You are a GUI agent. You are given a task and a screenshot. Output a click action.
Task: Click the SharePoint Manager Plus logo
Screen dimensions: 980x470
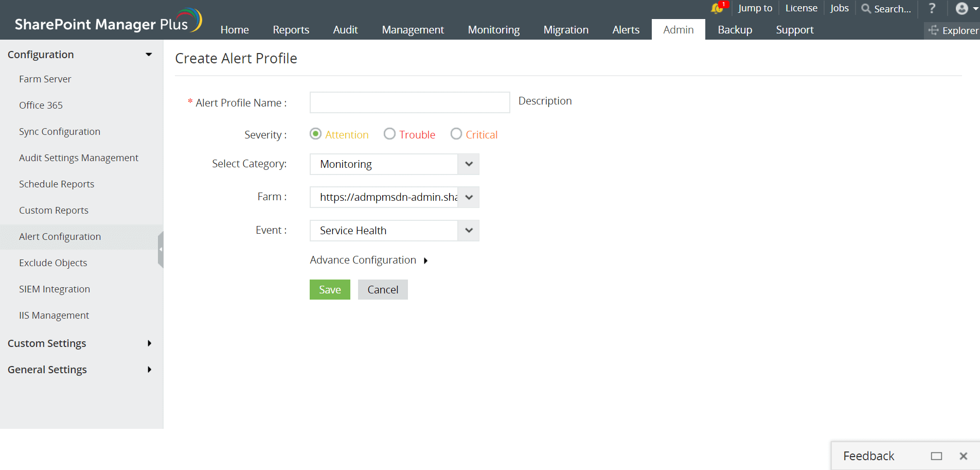pyautogui.click(x=109, y=21)
